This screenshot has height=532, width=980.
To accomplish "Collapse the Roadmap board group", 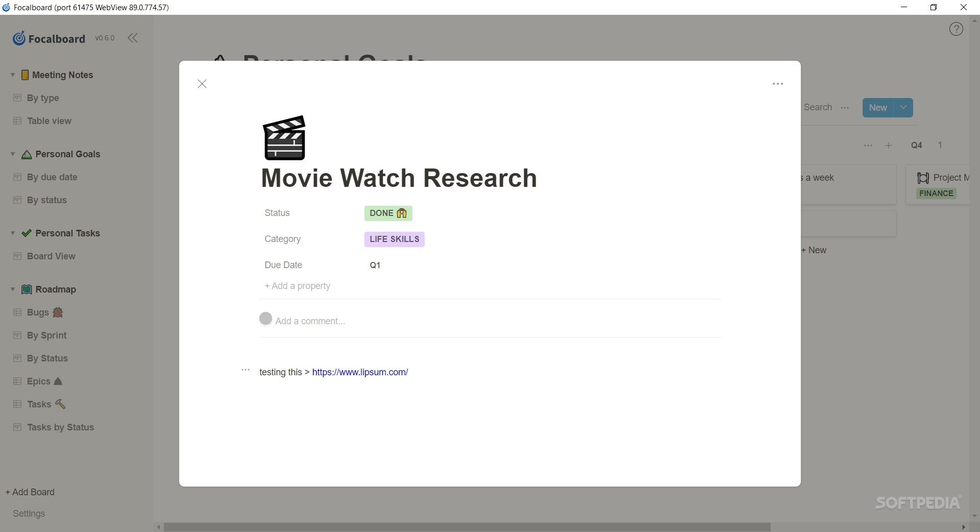I will 13,289.
